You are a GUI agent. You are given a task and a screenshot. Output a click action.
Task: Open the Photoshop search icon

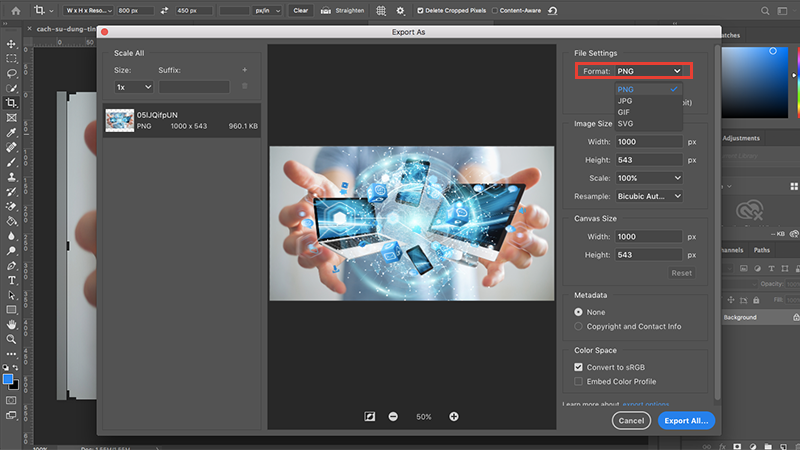click(x=765, y=10)
